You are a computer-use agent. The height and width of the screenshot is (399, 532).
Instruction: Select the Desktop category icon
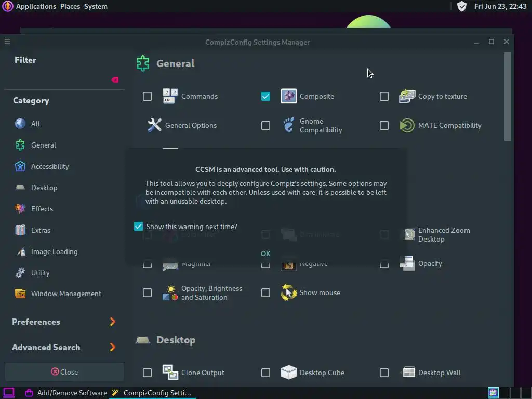tap(20, 187)
